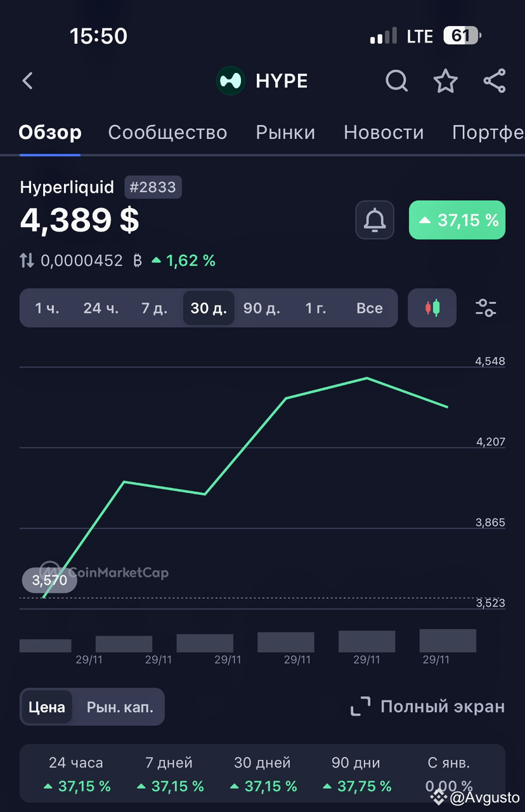Viewport: 525px width, 812px height.
Task: Select the Сообщество section
Action: [x=167, y=133]
